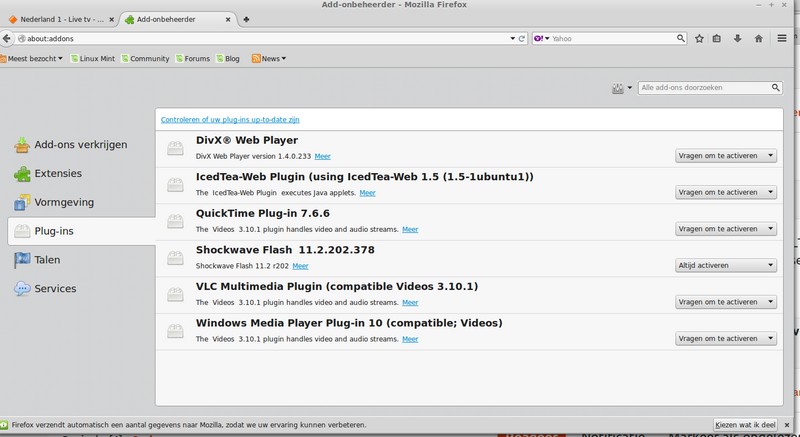Click the Yahoo search engine selector icon
This screenshot has height=437, width=800.
541,38
